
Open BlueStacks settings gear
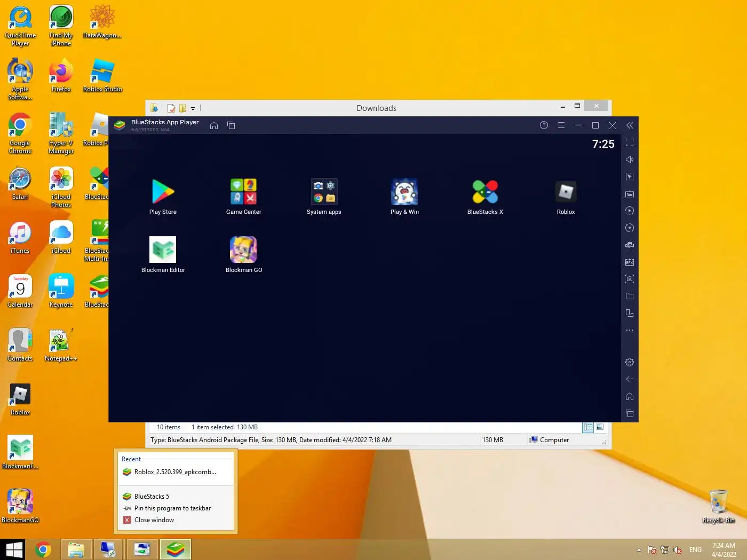(x=630, y=362)
